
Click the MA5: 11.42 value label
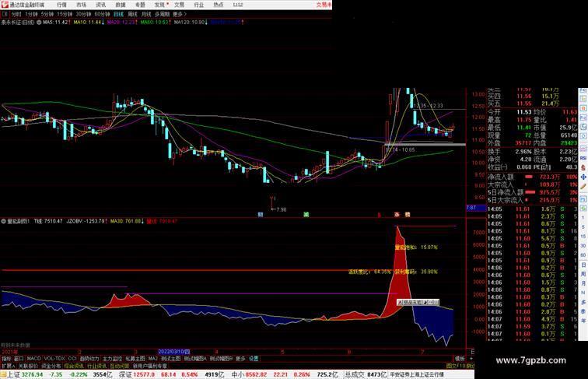tap(56, 23)
